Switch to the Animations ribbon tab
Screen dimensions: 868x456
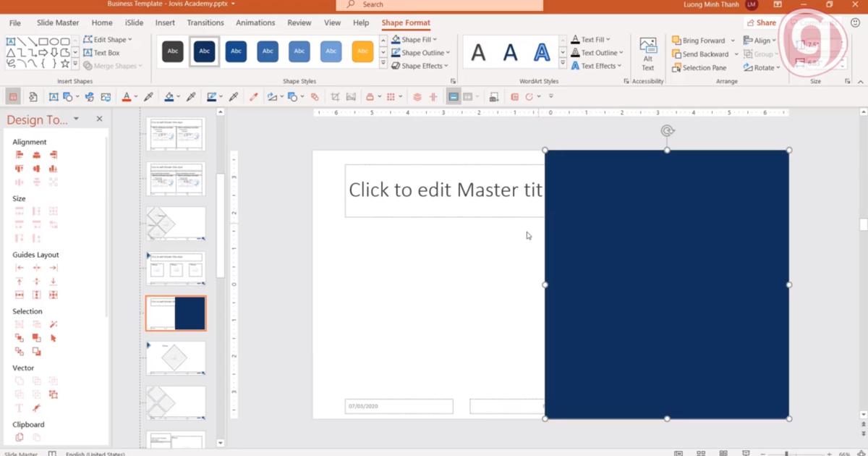coord(255,22)
